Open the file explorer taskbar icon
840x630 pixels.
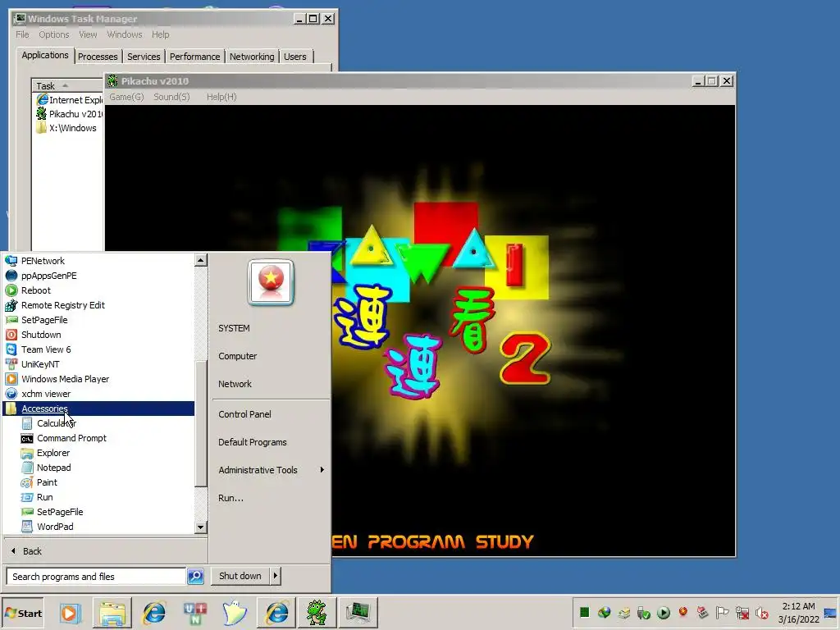pos(112,613)
